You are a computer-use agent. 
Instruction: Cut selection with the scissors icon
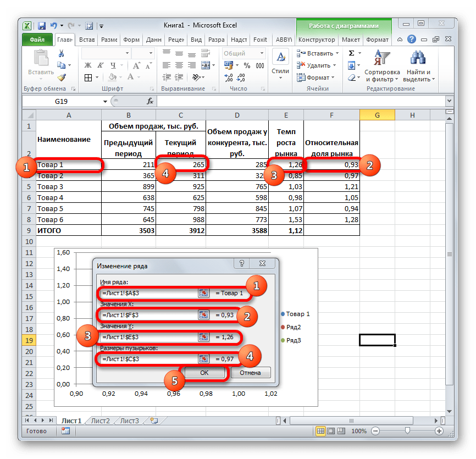coord(62,53)
